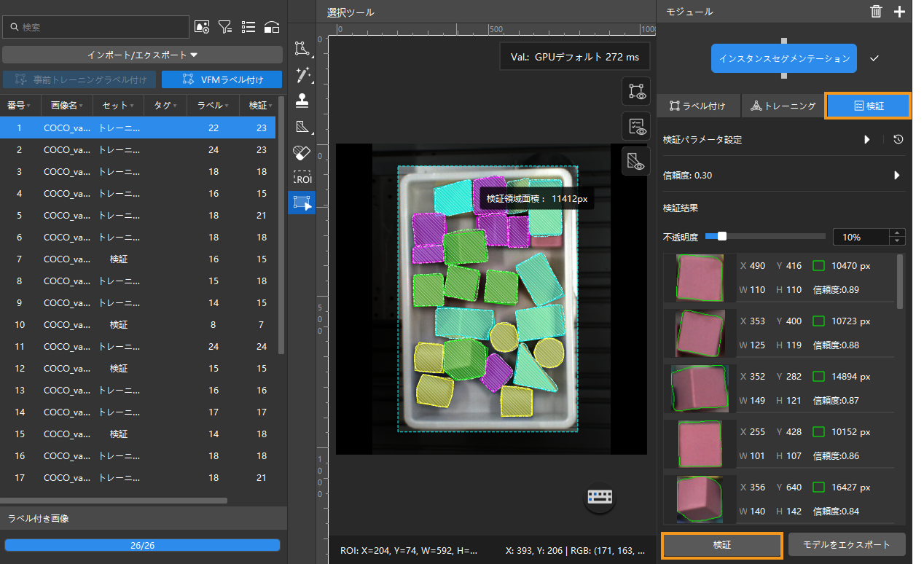Select the result thumbnail with 信頼度:0.88
This screenshot has height=564, width=924.
[x=700, y=333]
